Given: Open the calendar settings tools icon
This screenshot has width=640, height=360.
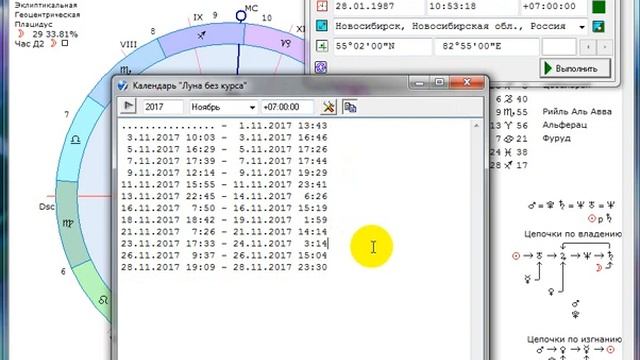Looking at the screenshot, I should click(328, 107).
